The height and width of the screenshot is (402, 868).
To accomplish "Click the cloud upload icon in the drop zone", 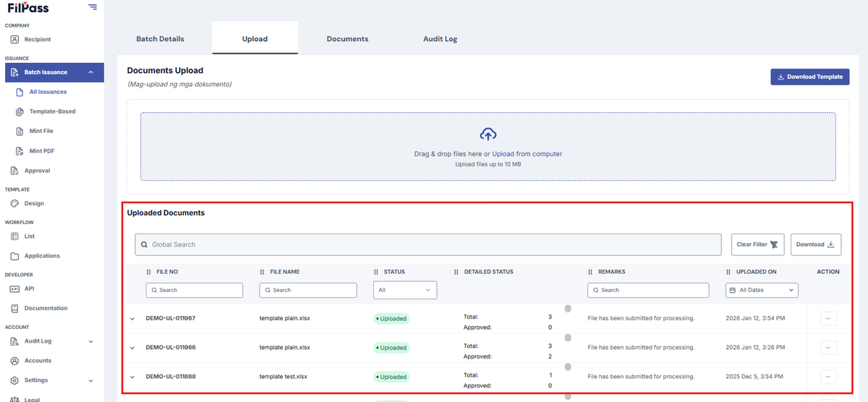I will (488, 134).
